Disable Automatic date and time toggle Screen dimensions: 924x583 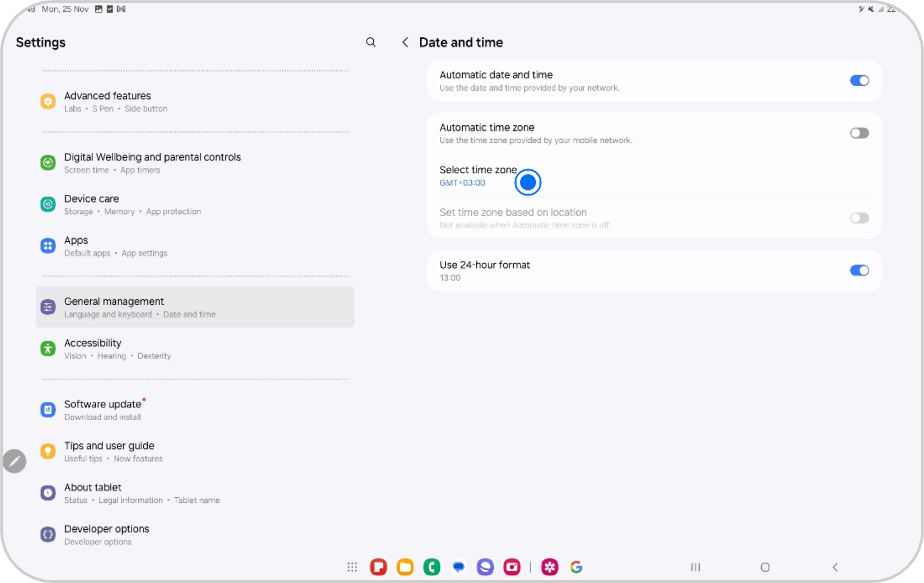point(859,81)
